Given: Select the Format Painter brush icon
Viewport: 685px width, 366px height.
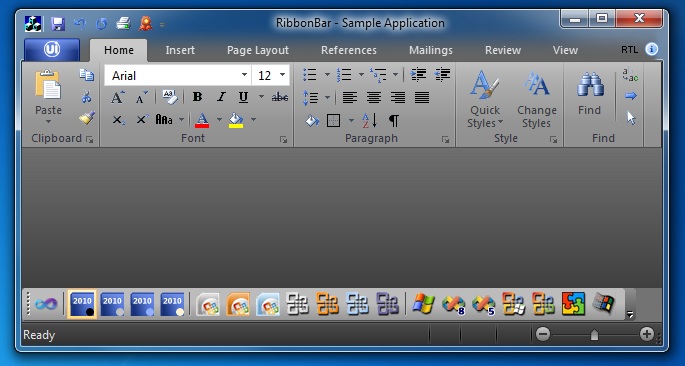Looking at the screenshot, I should click(87, 118).
